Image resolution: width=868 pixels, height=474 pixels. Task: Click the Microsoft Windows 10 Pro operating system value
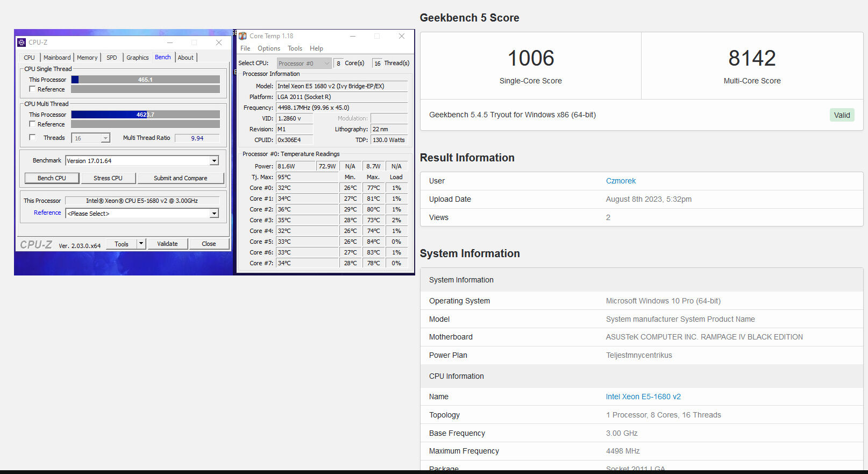coord(663,301)
